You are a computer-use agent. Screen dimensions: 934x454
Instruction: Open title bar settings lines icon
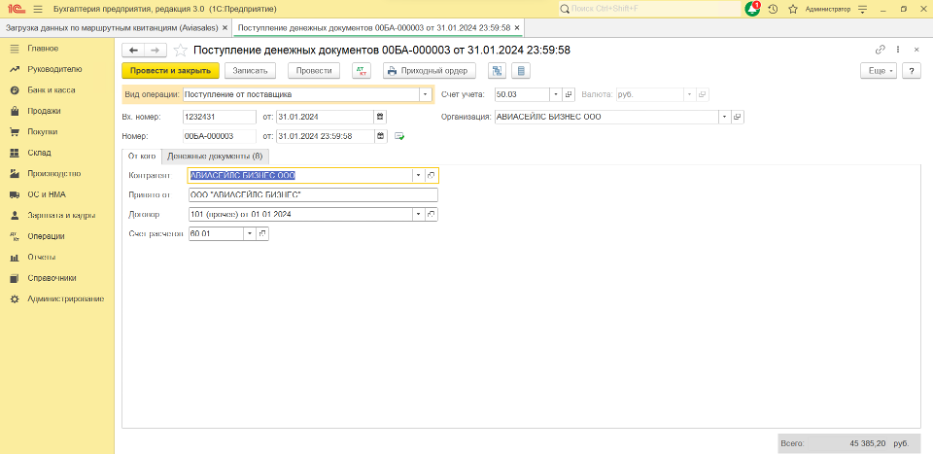coord(863,10)
